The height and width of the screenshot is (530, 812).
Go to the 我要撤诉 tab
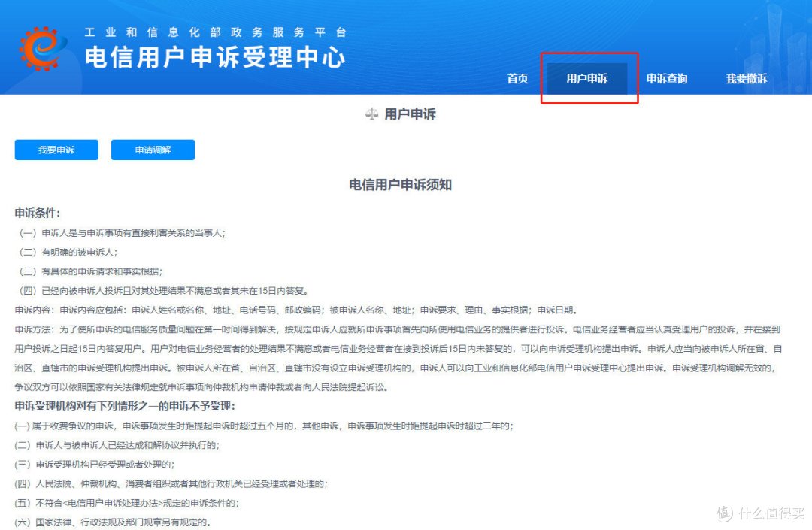pyautogui.click(x=747, y=79)
